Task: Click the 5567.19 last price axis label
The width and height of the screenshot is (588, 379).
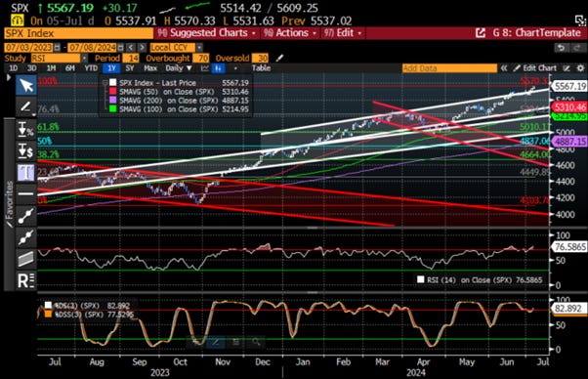Action: 570,86
